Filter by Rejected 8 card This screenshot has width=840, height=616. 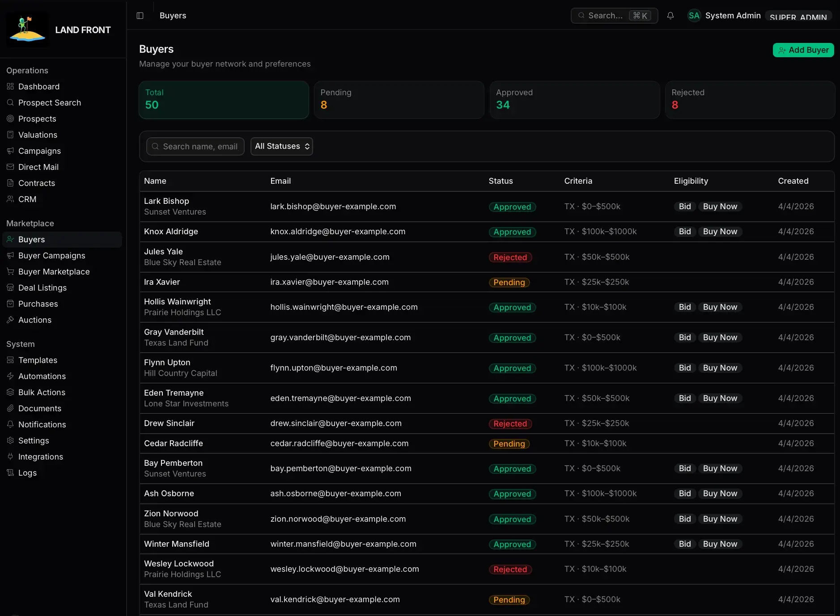(x=750, y=100)
